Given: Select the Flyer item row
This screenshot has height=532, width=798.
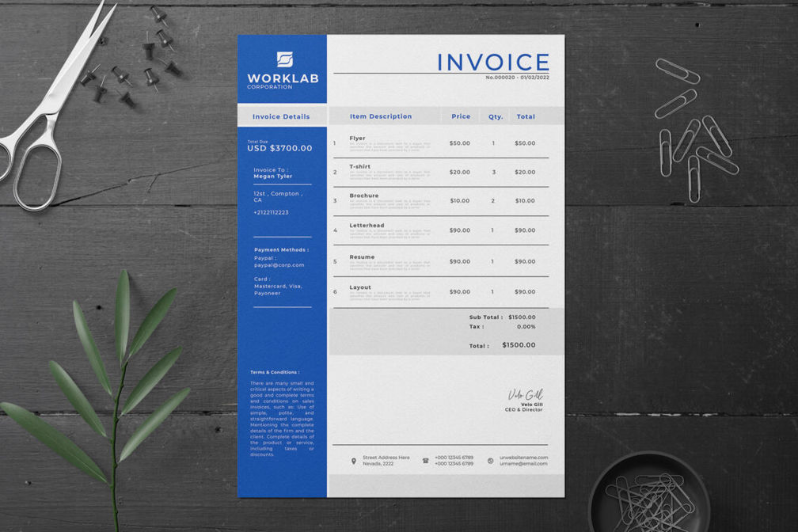Looking at the screenshot, I should 441,143.
